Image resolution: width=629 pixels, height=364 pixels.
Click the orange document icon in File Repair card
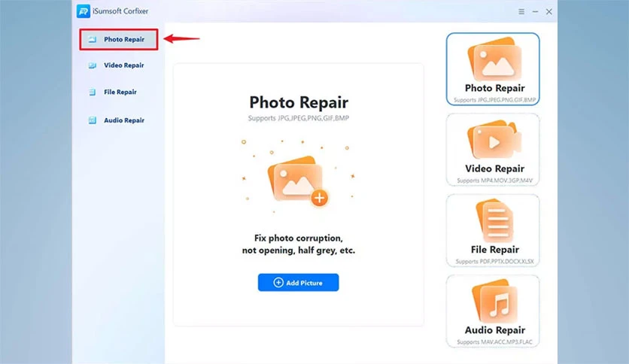494,220
